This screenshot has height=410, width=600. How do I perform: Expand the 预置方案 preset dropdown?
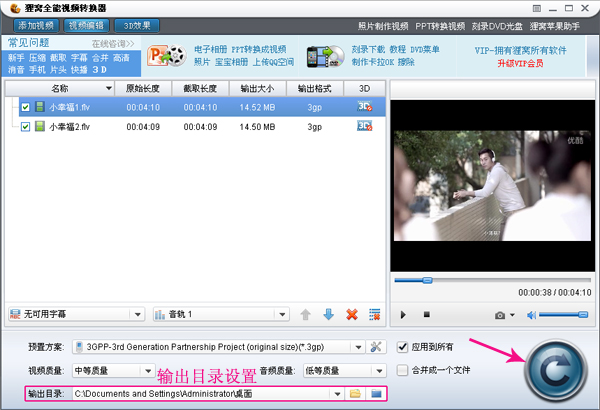point(358,347)
